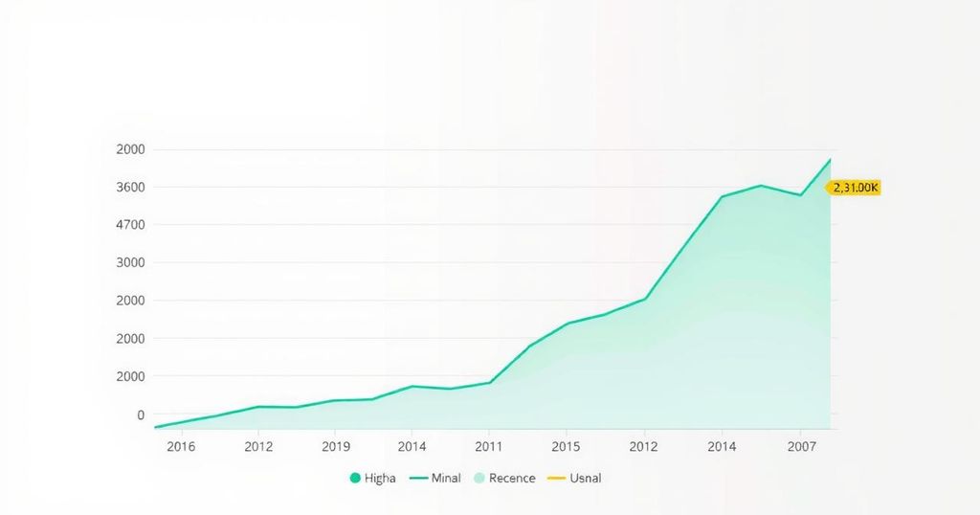The height and width of the screenshot is (515, 980).
Task: Click the 3000 y-axis label
Action: tap(130, 262)
